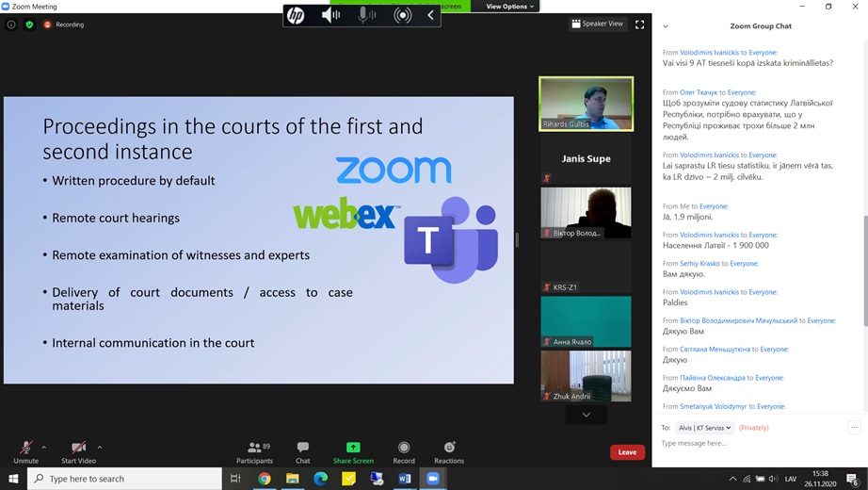This screenshot has width=868, height=490.
Task: Collapse the HP bar with the left chevron
Action: click(x=430, y=15)
